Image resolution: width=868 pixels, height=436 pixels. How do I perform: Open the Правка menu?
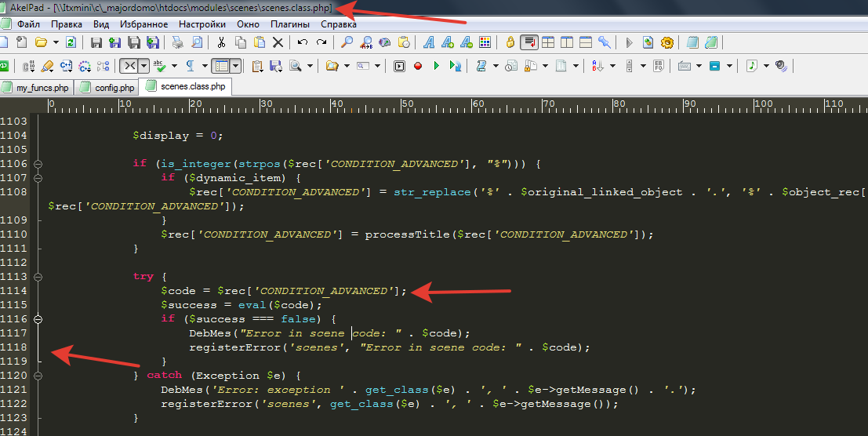pos(67,24)
